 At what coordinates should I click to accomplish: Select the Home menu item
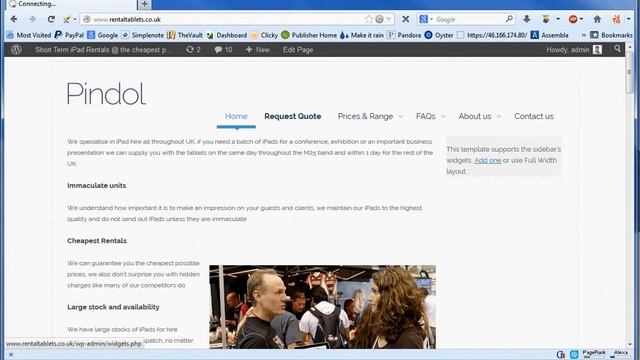236,116
